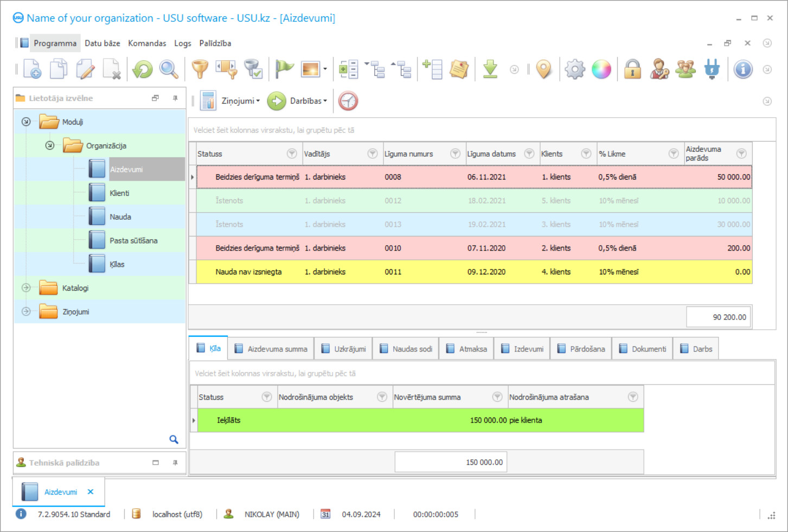The height and width of the screenshot is (532, 788).
Task: Select the loan row with number 0011
Action: pos(474,272)
